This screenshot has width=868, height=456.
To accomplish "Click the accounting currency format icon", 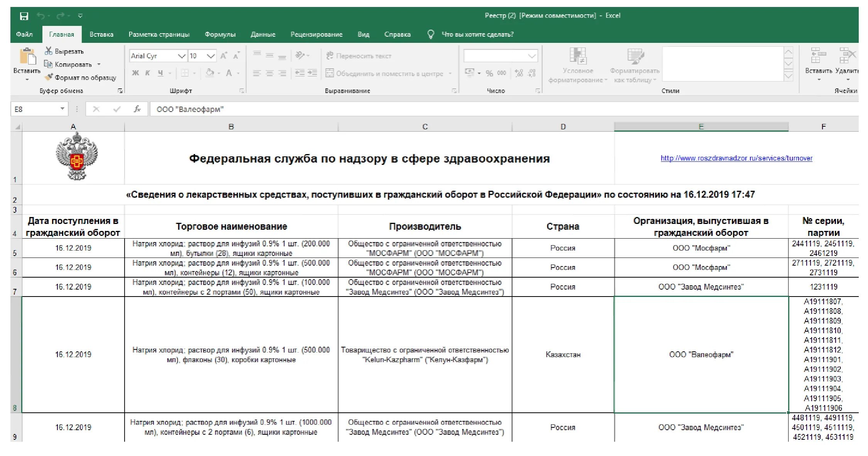I will [x=469, y=73].
